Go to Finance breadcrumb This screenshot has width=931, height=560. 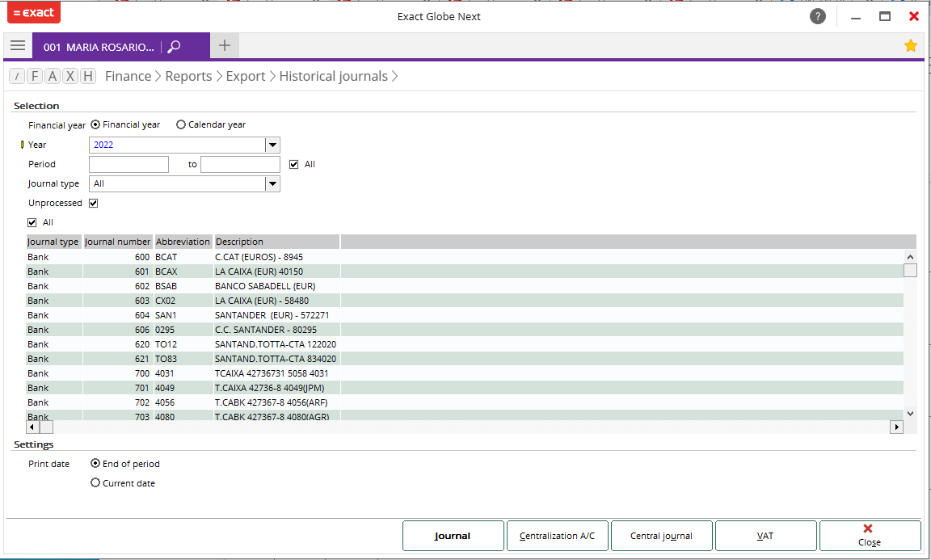pos(128,76)
